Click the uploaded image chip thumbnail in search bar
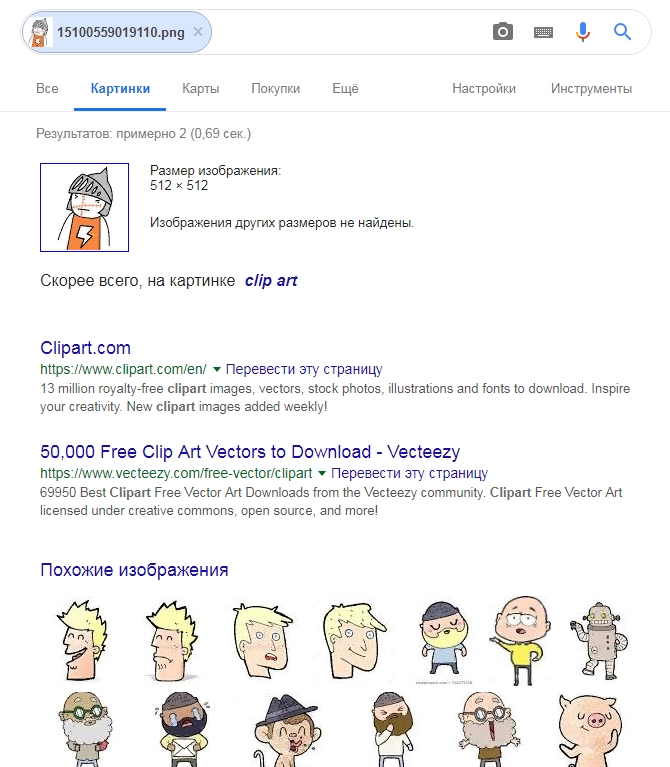The height and width of the screenshot is (767, 670). (40, 32)
